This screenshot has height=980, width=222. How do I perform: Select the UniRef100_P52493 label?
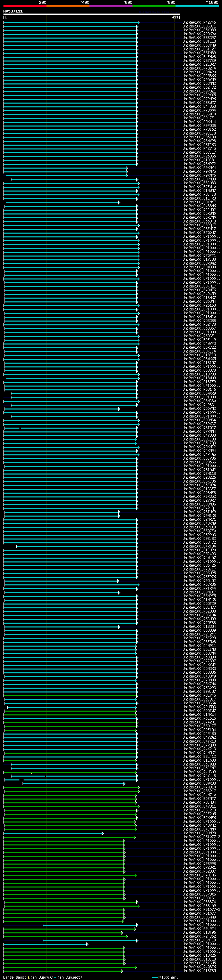pyautogui.click(x=199, y=554)
